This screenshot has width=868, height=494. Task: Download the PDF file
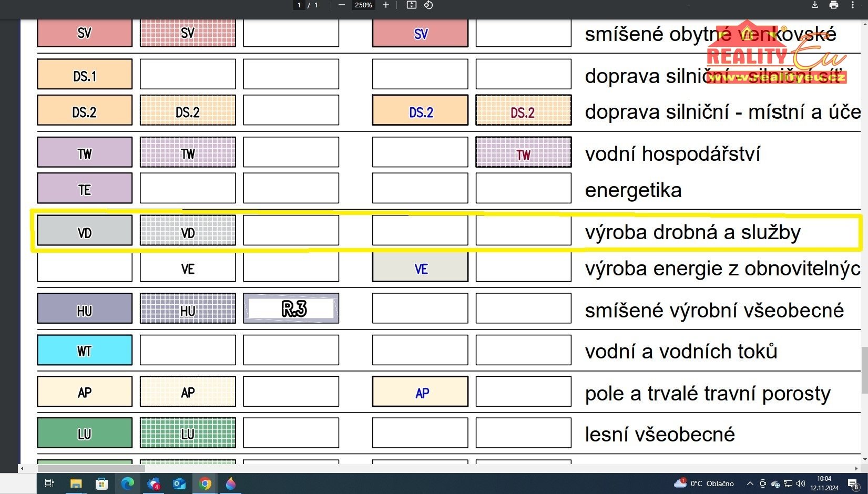814,5
